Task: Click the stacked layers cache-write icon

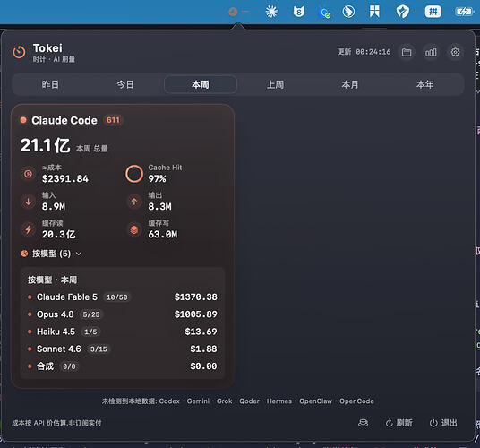Action: point(134,229)
